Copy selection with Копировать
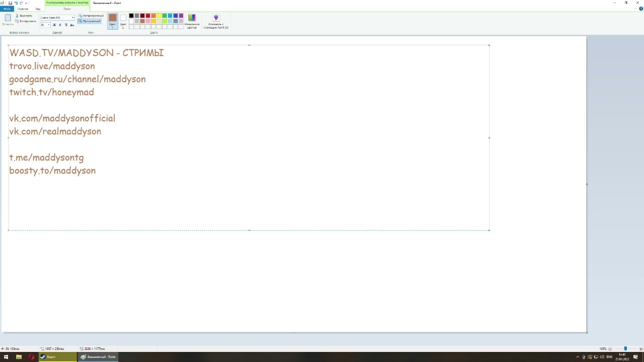Screen dimensions: 644x362 tap(26, 21)
